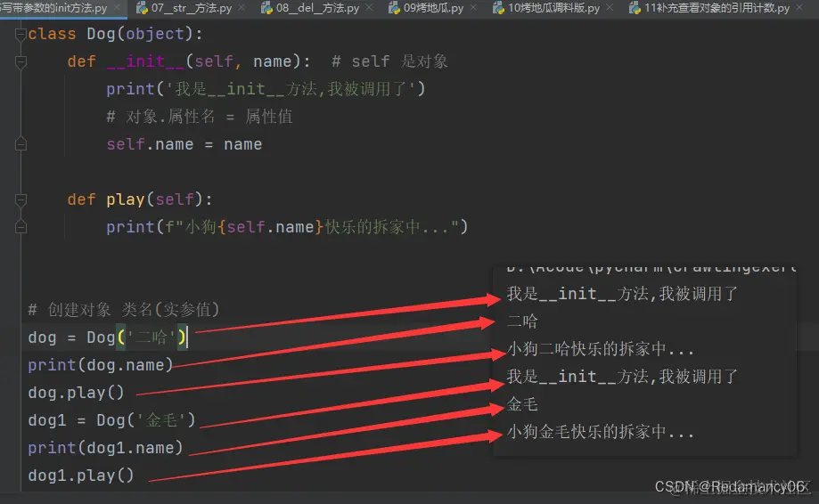Click comment '# self 是对象'
The width and height of the screenshot is (819, 504).
[x=389, y=61]
